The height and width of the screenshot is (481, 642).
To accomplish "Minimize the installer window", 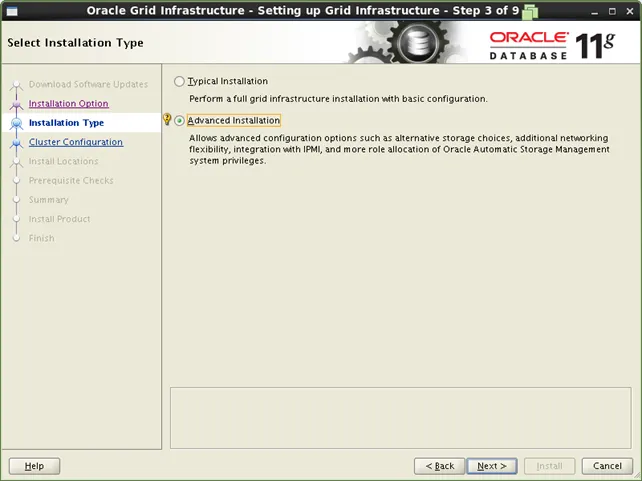I will click(x=595, y=11).
